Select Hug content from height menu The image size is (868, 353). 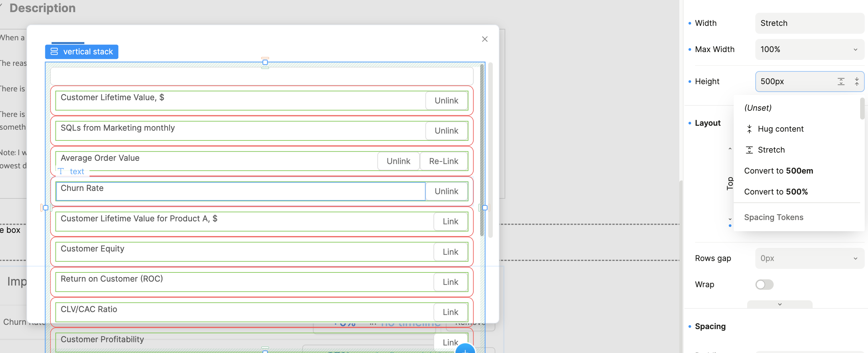(x=780, y=129)
